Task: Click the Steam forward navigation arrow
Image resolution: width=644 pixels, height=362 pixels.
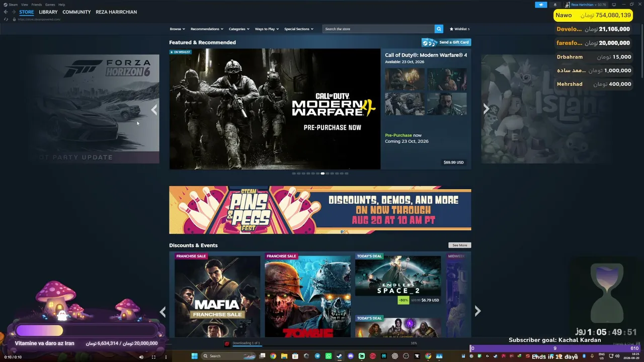Action: click(x=13, y=12)
